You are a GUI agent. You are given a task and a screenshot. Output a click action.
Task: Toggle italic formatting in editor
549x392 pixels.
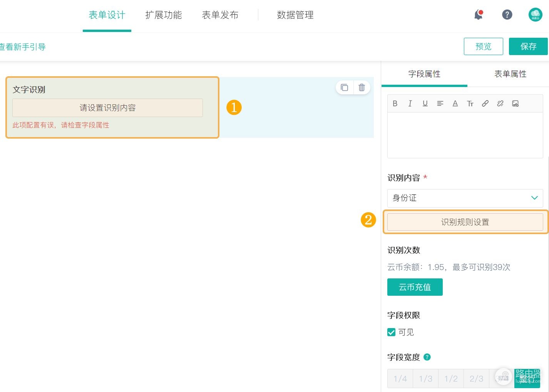tap(410, 103)
